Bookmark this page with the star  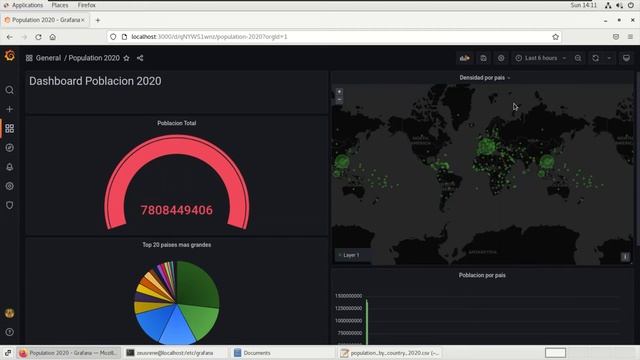click(556, 37)
